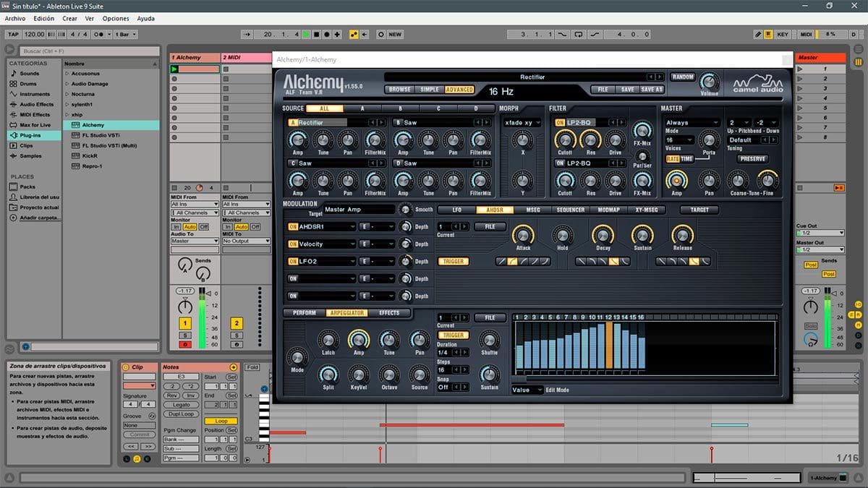Click the Session Record NEW button
The width and height of the screenshot is (868, 488).
click(395, 34)
